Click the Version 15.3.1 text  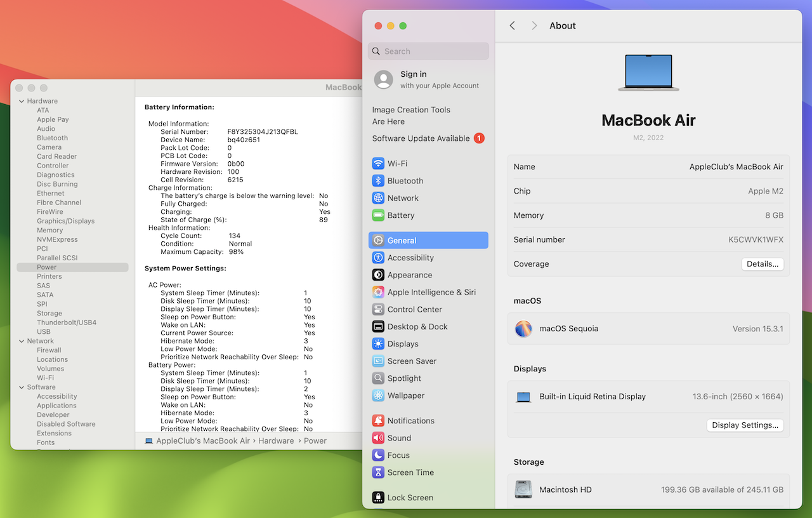pos(758,329)
